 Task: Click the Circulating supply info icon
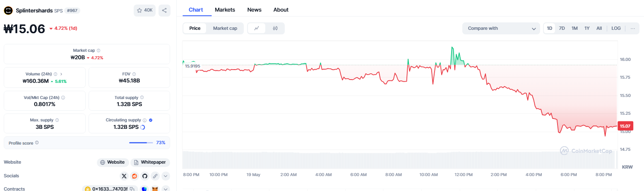(x=145, y=120)
